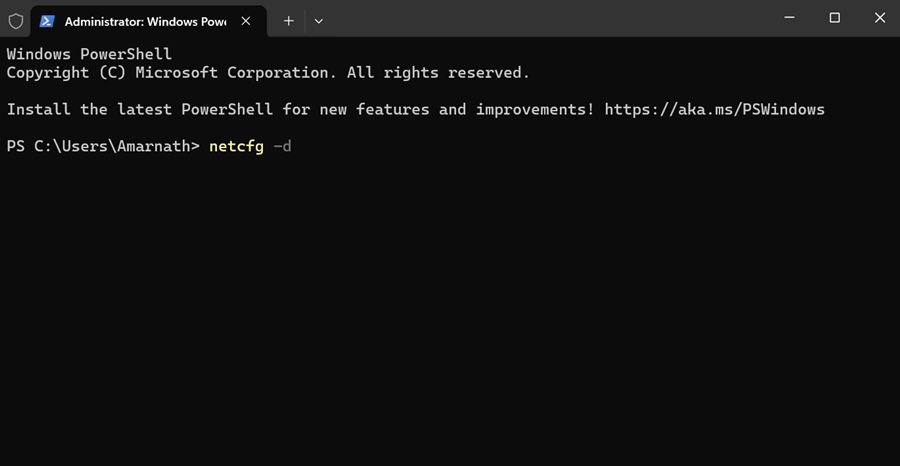Click the administrator shield icon
Image resolution: width=900 pixels, height=466 pixels.
click(x=15, y=21)
